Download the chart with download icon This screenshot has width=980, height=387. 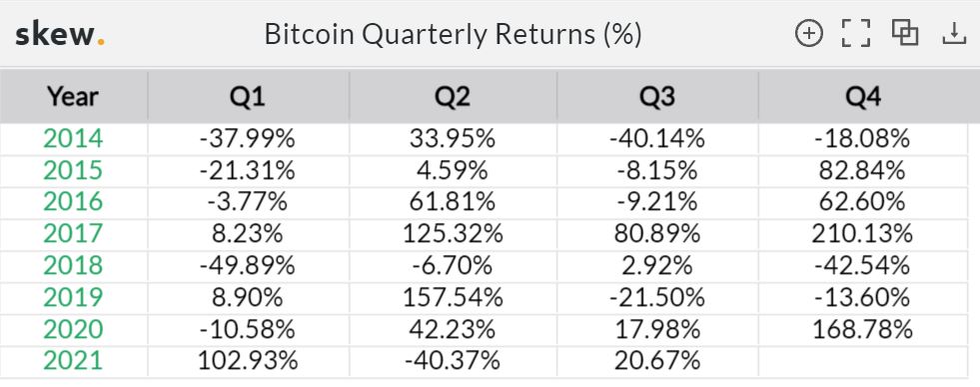tap(954, 33)
